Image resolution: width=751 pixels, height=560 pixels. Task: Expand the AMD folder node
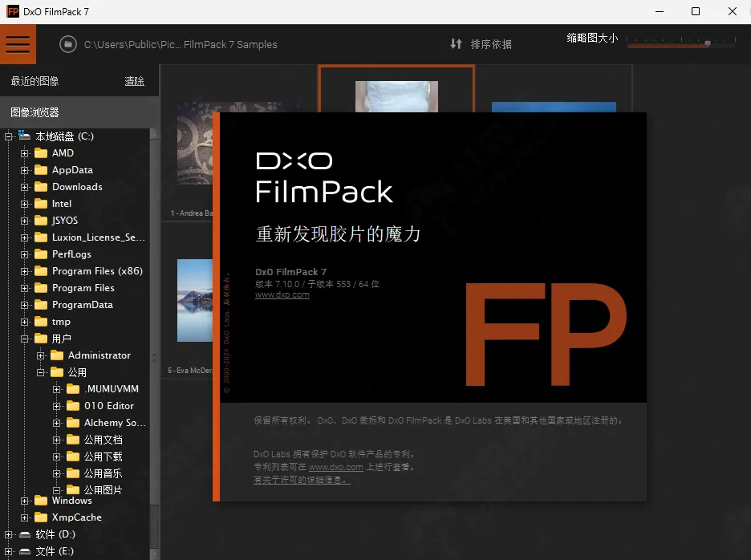click(24, 154)
